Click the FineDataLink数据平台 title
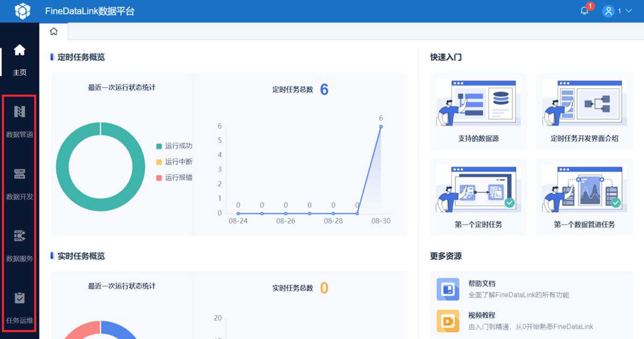 (x=90, y=11)
